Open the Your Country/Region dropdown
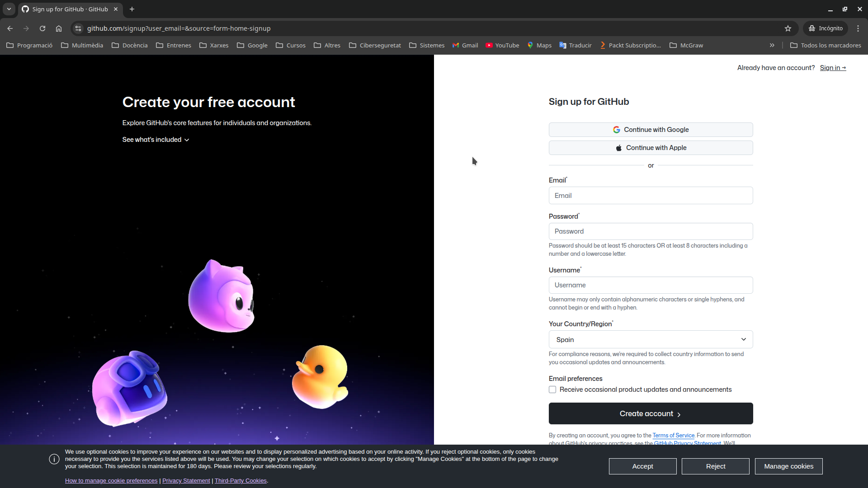The height and width of the screenshot is (488, 868). point(650,339)
